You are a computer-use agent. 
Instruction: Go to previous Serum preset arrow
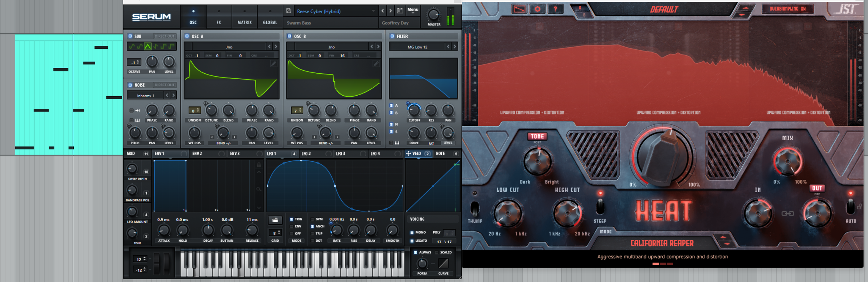[383, 11]
